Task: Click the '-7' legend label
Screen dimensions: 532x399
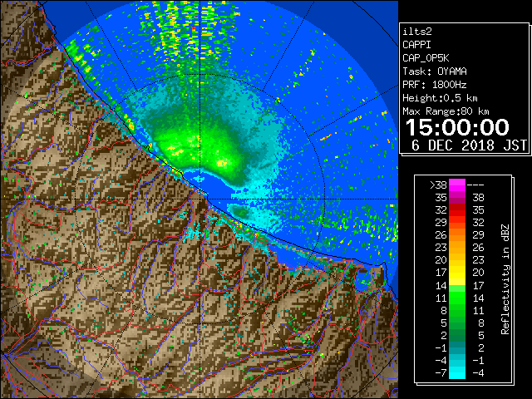Action: [x=441, y=373]
